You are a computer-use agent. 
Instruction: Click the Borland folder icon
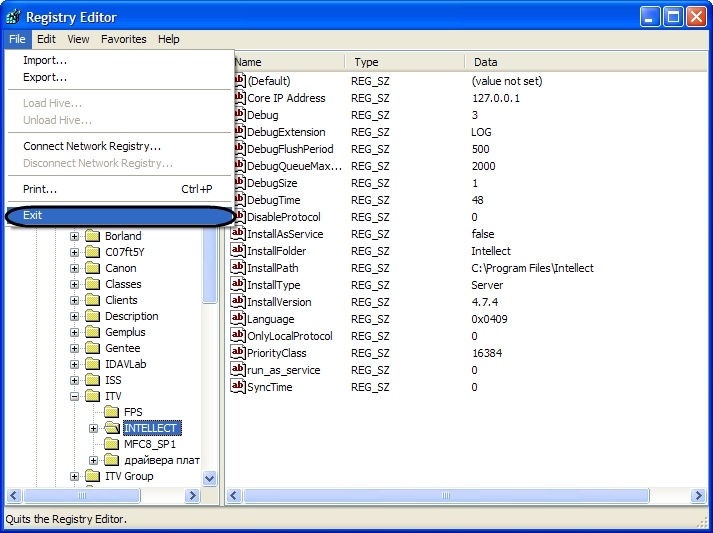point(93,236)
